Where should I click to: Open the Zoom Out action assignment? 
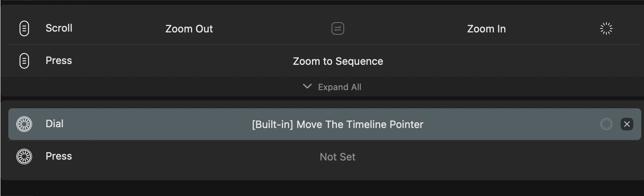[x=189, y=29]
